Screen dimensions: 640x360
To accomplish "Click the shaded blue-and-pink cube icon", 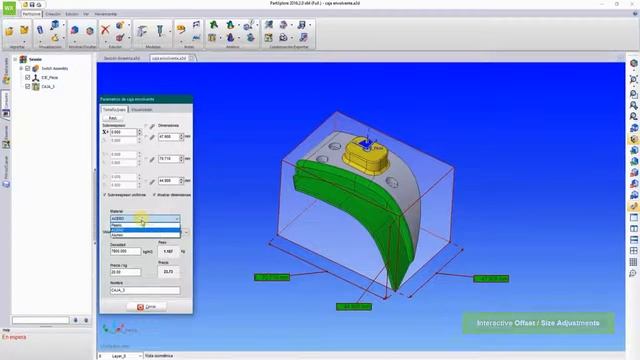I will click(74, 30).
